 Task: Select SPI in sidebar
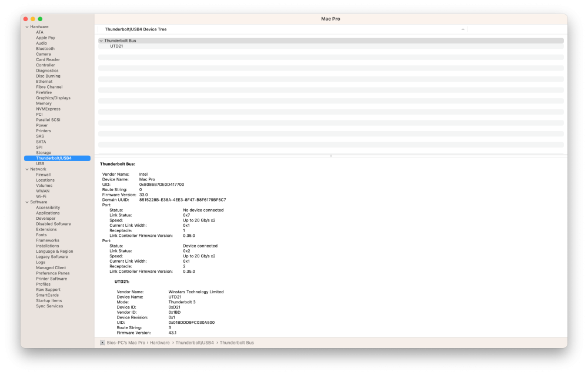[x=39, y=148]
